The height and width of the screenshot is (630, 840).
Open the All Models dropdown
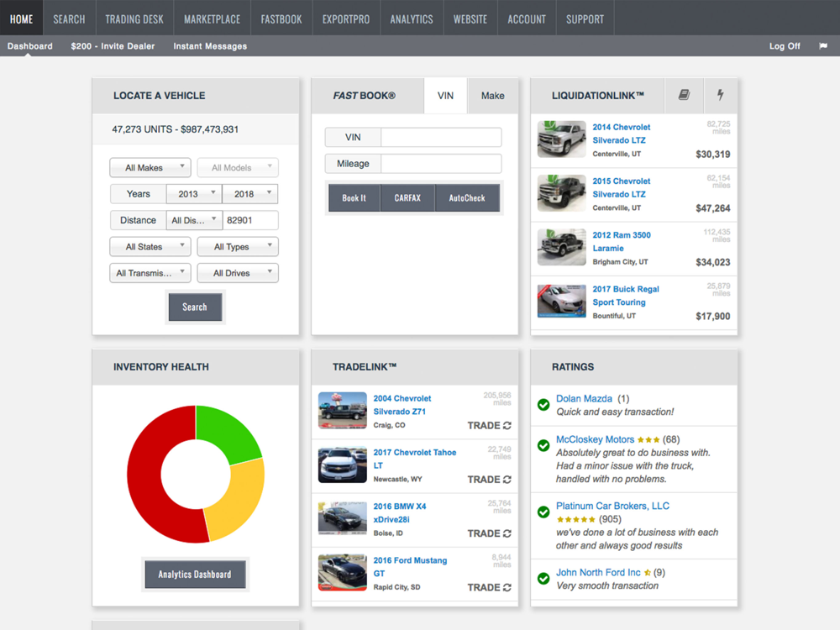pyautogui.click(x=238, y=168)
